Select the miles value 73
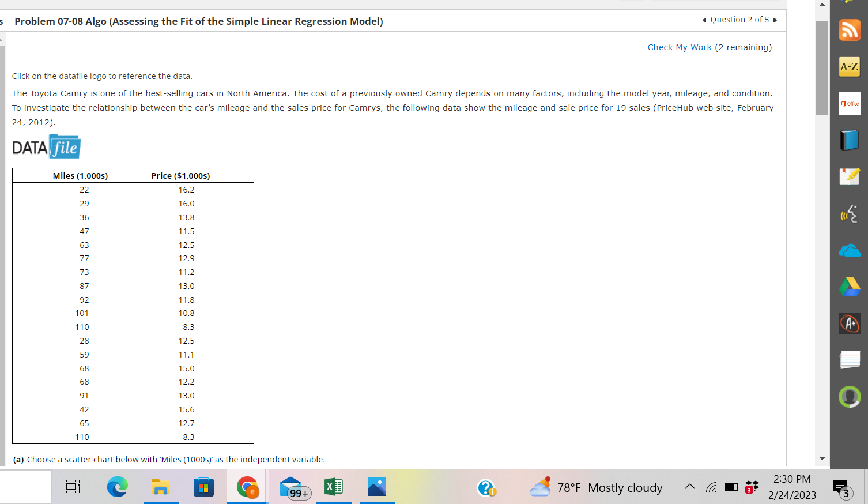Image resolution: width=868 pixels, height=504 pixels. pos(84,272)
